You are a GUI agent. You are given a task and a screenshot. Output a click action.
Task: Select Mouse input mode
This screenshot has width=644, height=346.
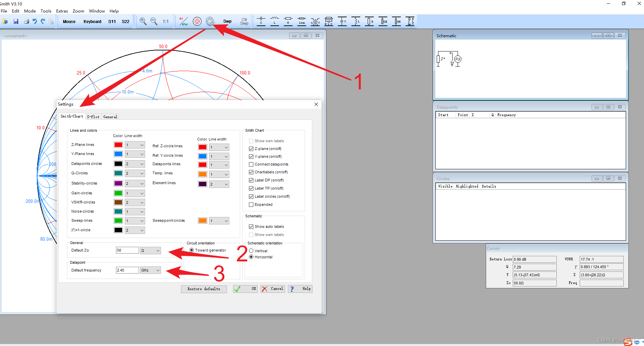click(69, 21)
